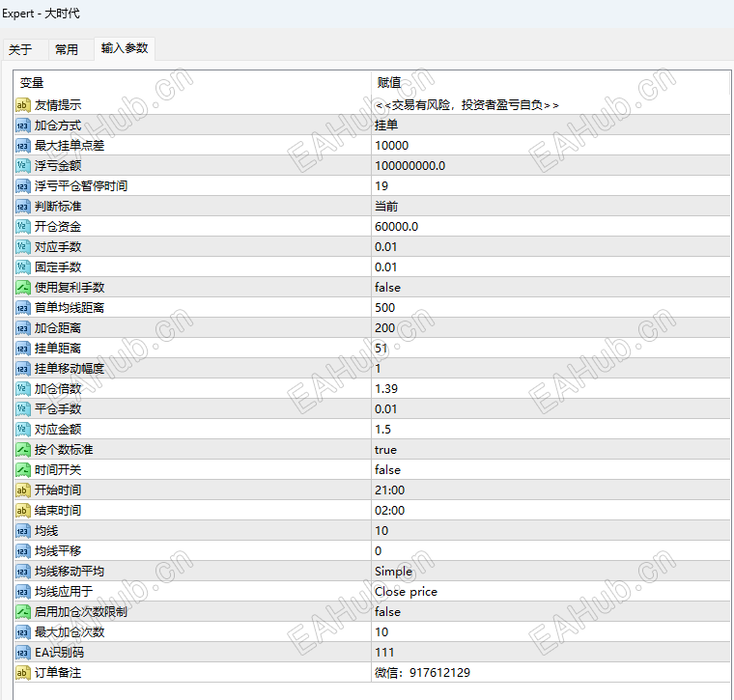Screen dimensions: 734x700
Task: Select the 首单均线距离 value 500
Action: click(x=384, y=307)
